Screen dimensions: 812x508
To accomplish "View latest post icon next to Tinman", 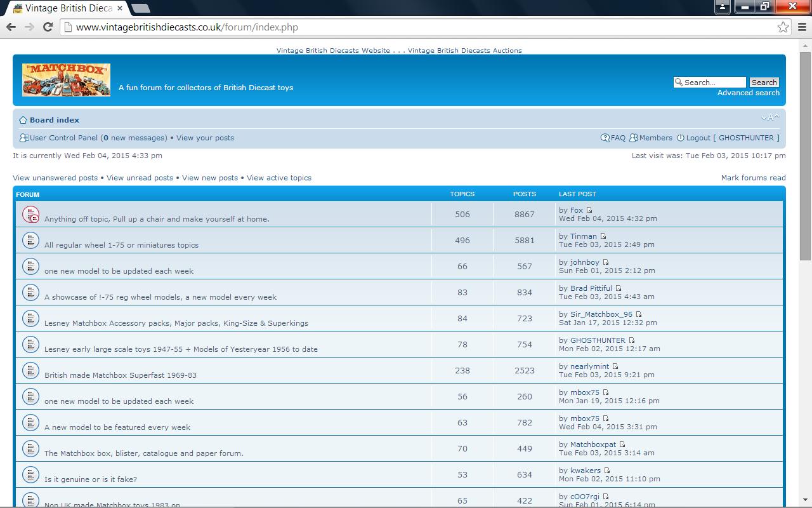I will 603,236.
